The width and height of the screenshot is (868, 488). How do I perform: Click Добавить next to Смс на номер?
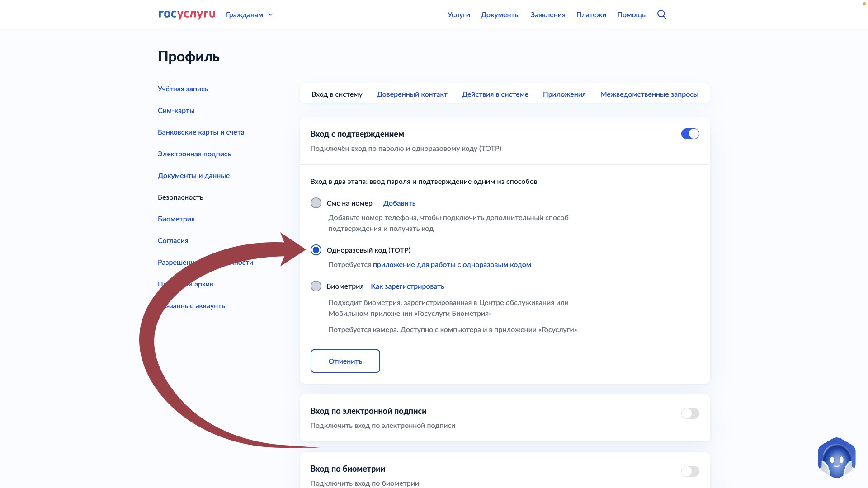(x=399, y=203)
